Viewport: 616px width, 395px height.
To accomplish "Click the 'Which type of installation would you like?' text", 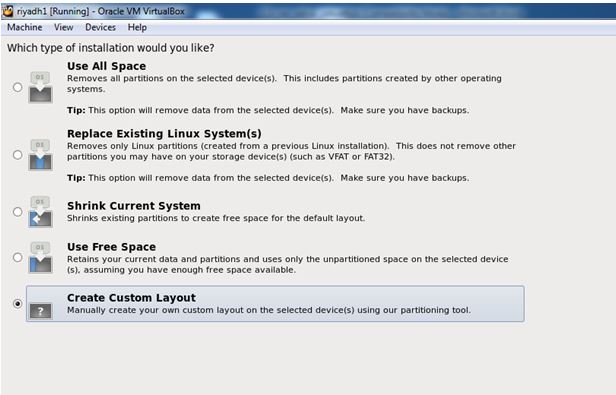I will pos(111,48).
